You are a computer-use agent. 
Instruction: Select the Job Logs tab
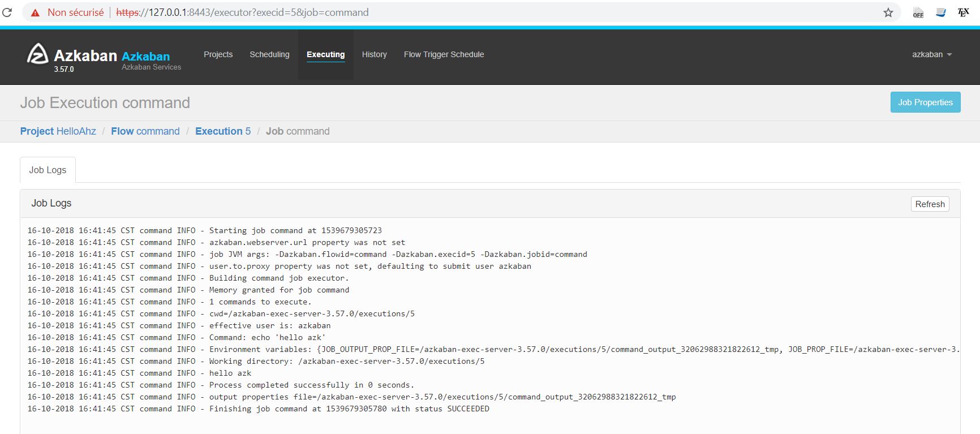48,170
